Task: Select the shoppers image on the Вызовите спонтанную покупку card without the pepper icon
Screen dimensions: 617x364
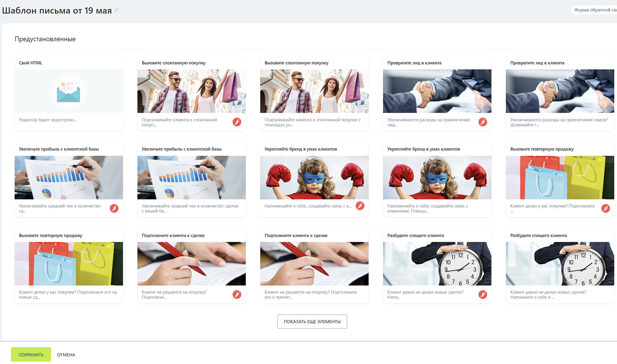Action: [314, 91]
